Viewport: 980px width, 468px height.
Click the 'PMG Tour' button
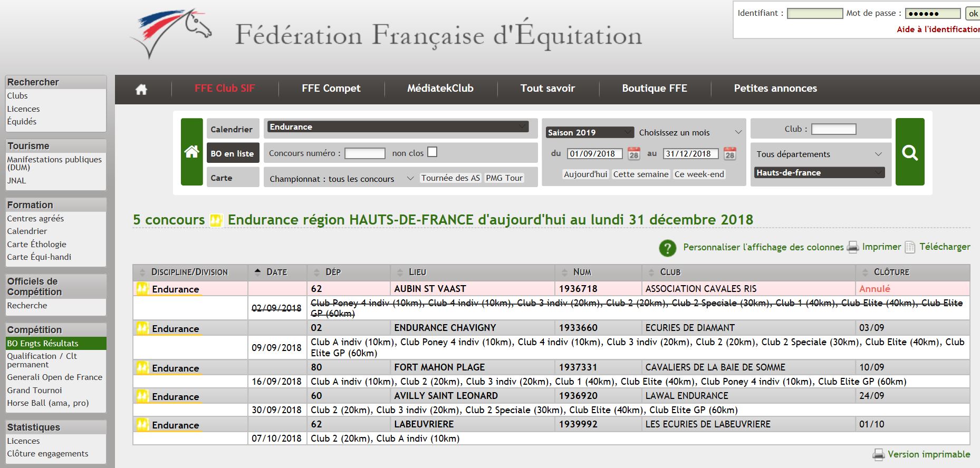click(x=504, y=178)
